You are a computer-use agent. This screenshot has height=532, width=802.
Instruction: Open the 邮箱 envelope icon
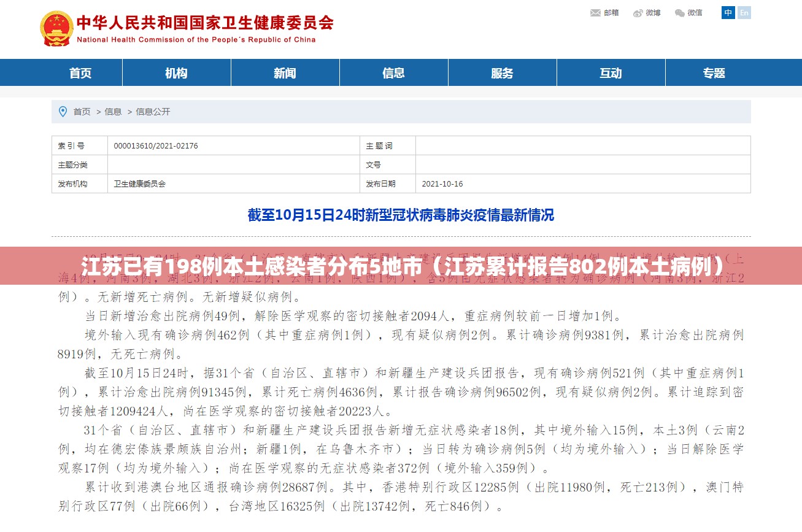[x=595, y=13]
